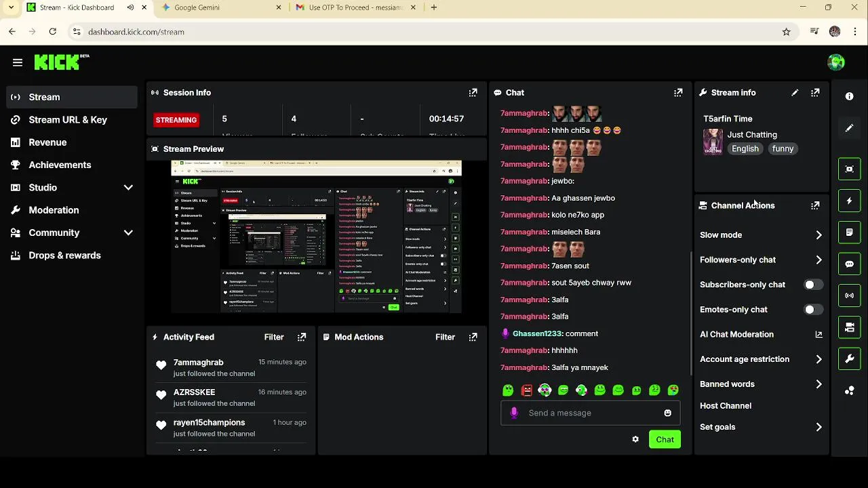This screenshot has height=488, width=868.
Task: Reload the page in Chrome
Action: tap(53, 32)
